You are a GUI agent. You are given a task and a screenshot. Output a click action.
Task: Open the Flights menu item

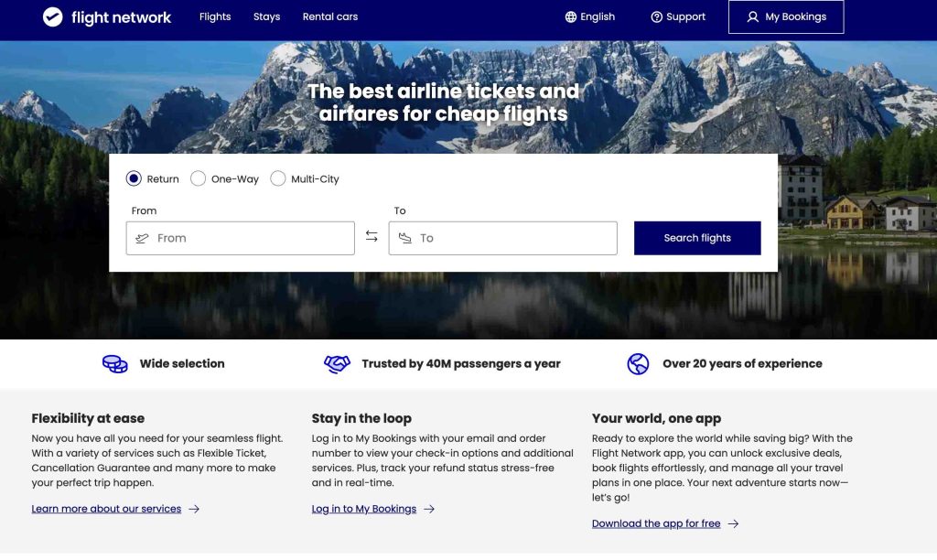[x=215, y=16]
